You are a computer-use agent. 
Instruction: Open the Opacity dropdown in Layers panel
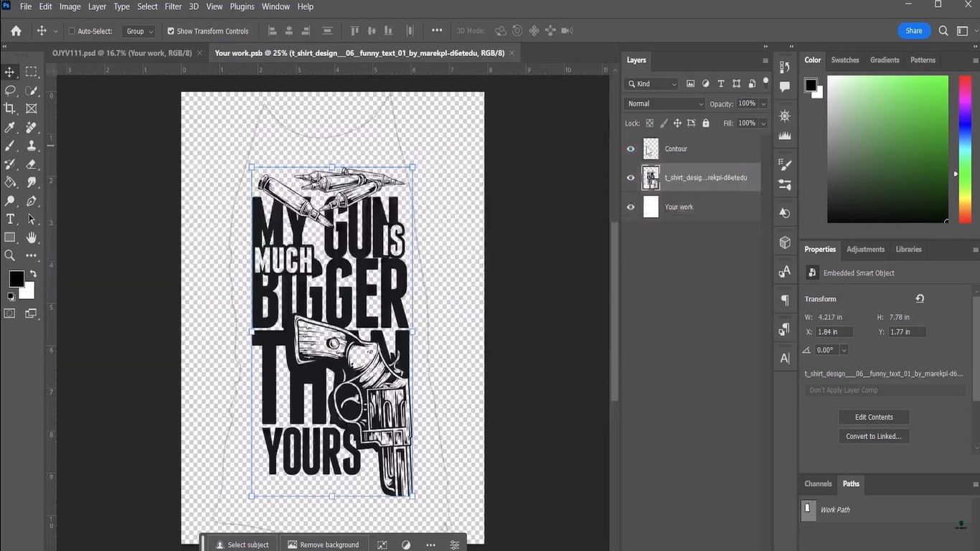pos(763,103)
